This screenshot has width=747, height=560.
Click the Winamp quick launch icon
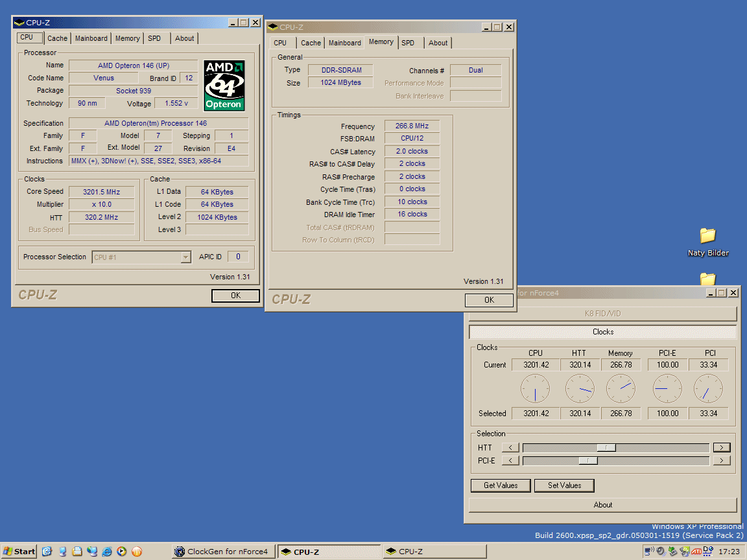click(137, 552)
